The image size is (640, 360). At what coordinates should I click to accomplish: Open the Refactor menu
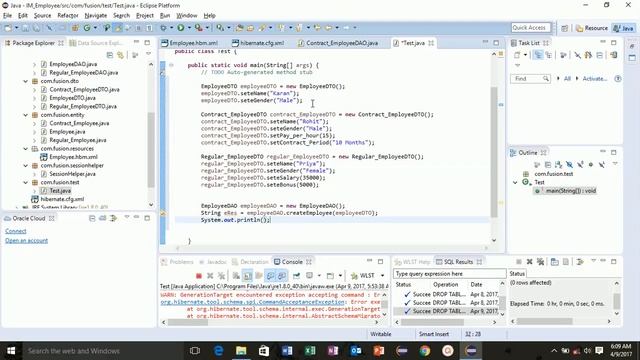click(68, 16)
